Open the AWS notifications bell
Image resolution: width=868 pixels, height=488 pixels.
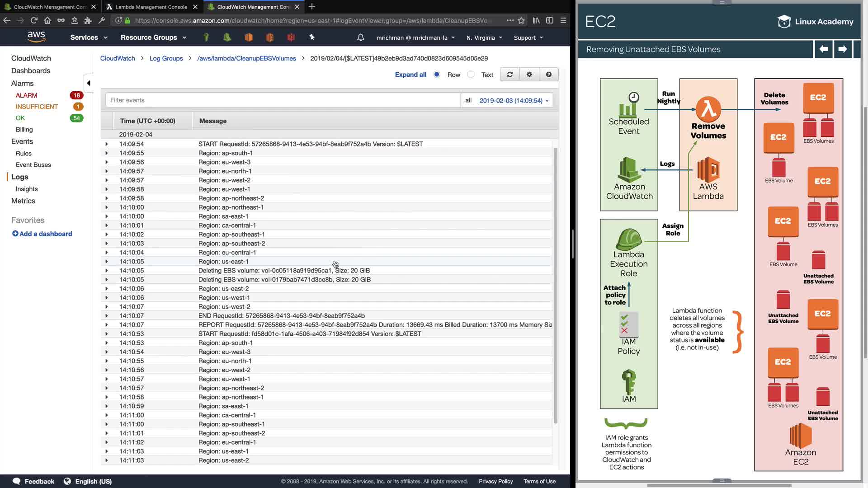(361, 38)
